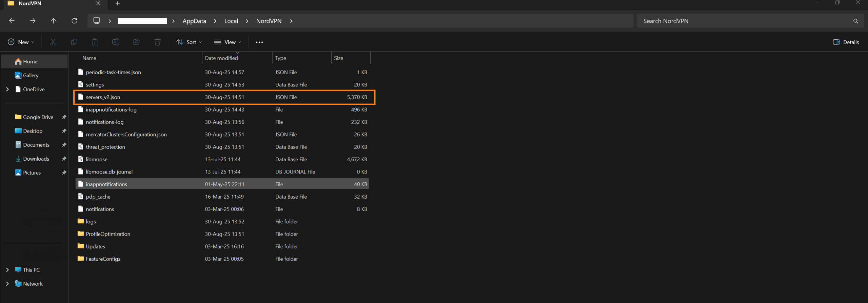This screenshot has height=303, width=868.
Task: Open the View dropdown menu
Action: (228, 42)
